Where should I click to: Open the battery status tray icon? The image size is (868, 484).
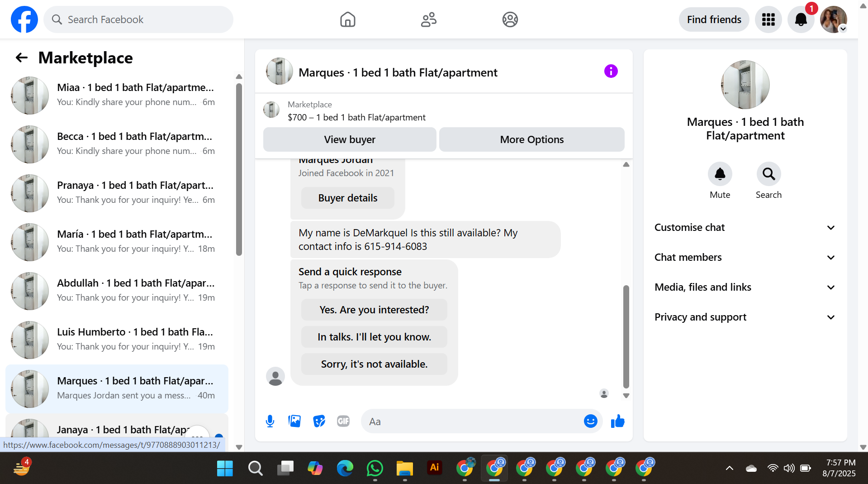806,468
